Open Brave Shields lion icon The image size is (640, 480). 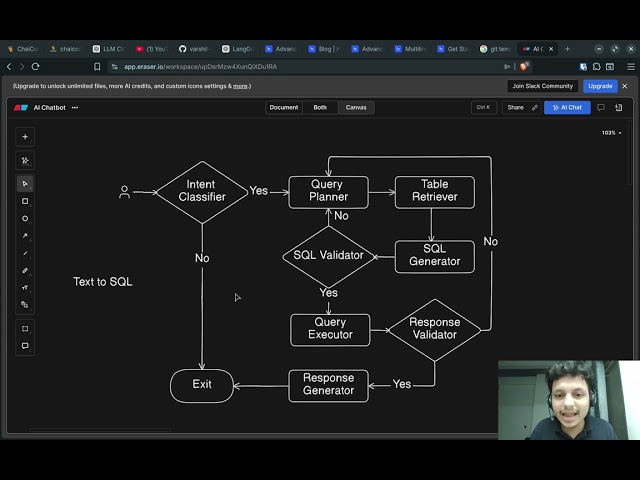click(x=524, y=66)
